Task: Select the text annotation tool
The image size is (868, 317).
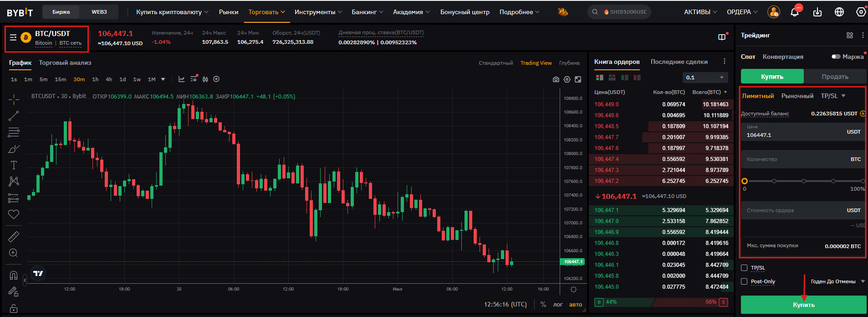Action: (x=14, y=165)
